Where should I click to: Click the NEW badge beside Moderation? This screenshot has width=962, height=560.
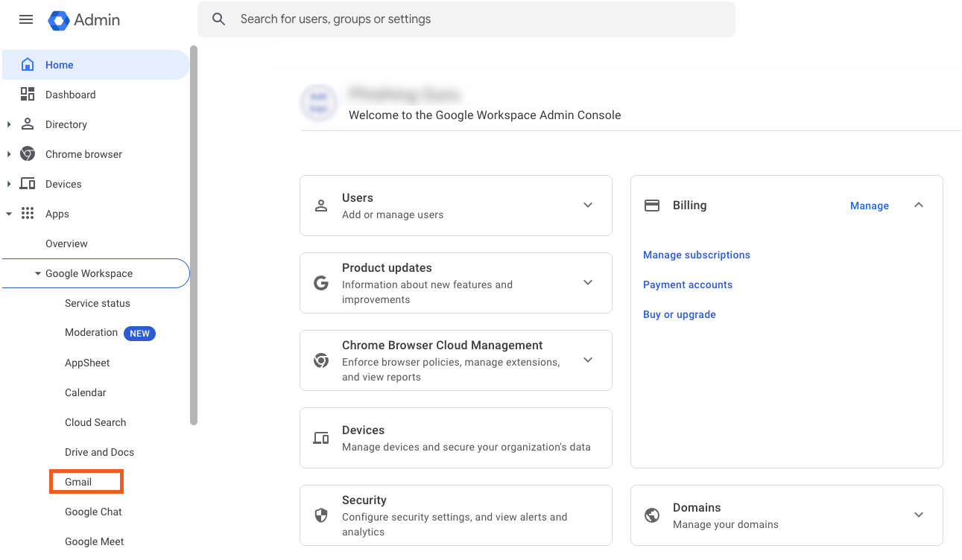tap(139, 334)
